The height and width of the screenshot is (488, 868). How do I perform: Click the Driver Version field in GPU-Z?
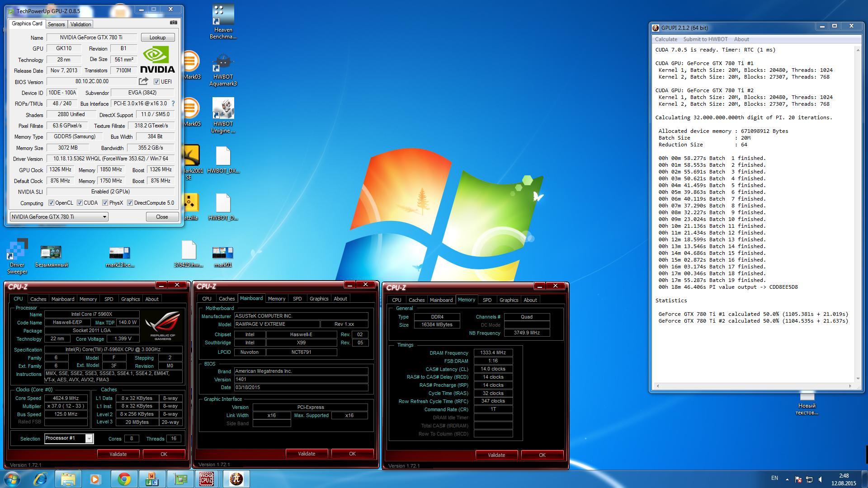[111, 159]
